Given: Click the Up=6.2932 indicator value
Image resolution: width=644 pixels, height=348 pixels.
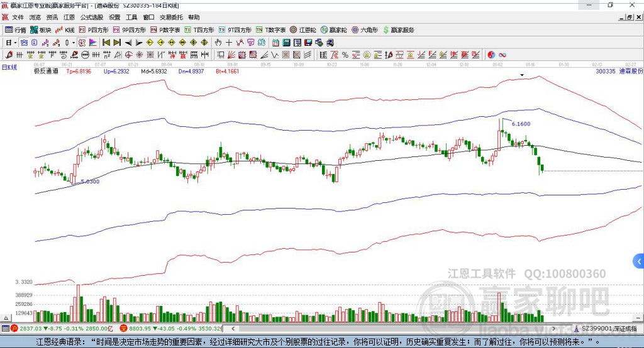Looking at the screenshot, I should pyautogui.click(x=116, y=72).
